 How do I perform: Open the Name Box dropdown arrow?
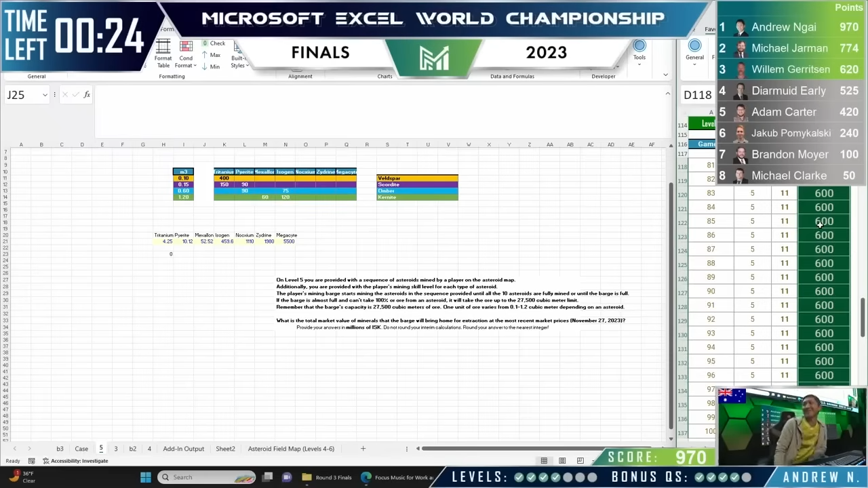[45, 95]
